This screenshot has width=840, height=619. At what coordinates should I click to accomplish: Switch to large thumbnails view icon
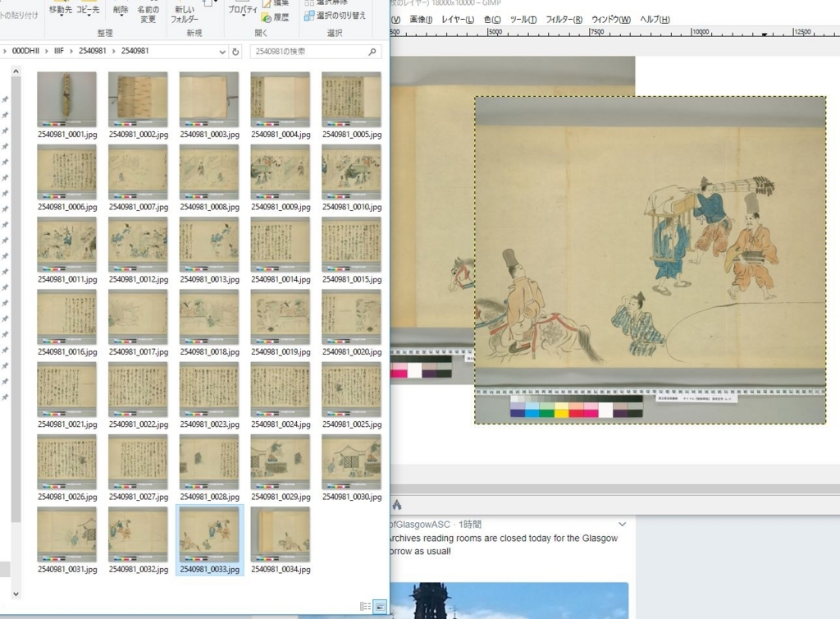(380, 606)
